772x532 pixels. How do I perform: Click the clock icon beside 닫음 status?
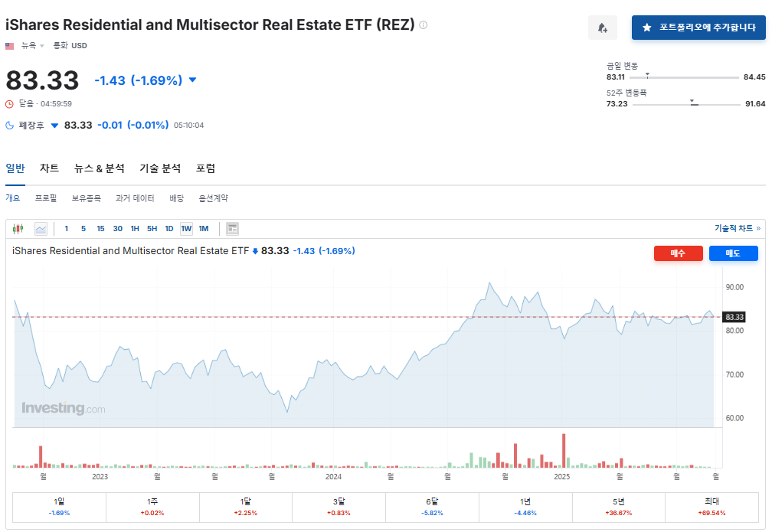click(x=9, y=104)
